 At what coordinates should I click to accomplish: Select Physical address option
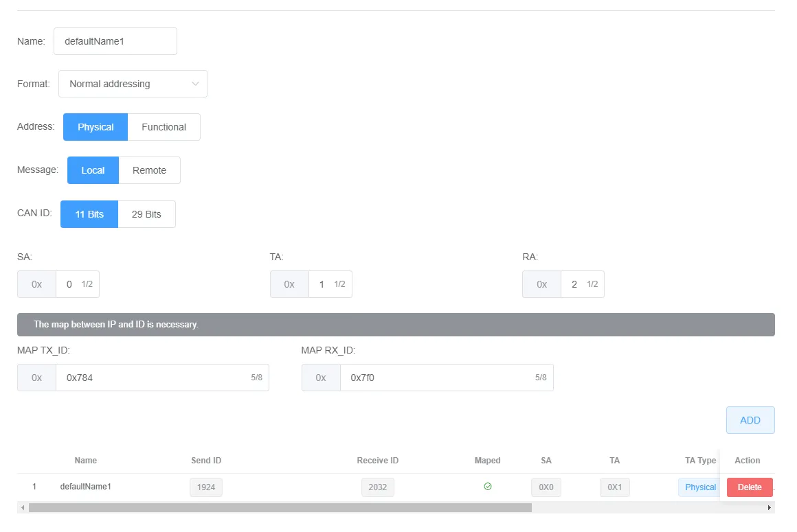(96, 127)
